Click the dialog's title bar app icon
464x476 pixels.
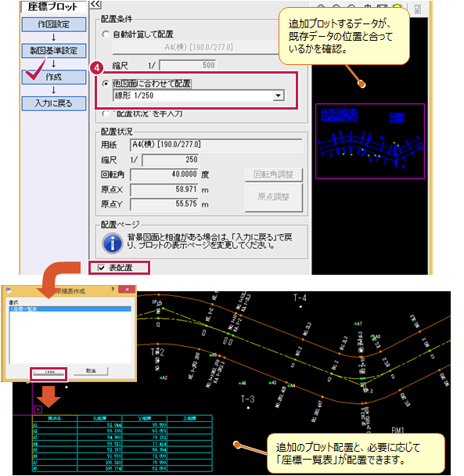[9, 290]
